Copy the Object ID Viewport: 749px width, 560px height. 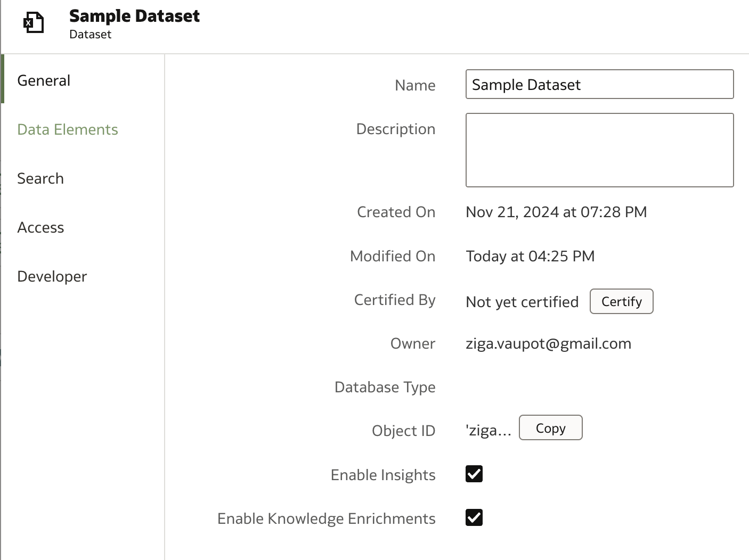(550, 427)
